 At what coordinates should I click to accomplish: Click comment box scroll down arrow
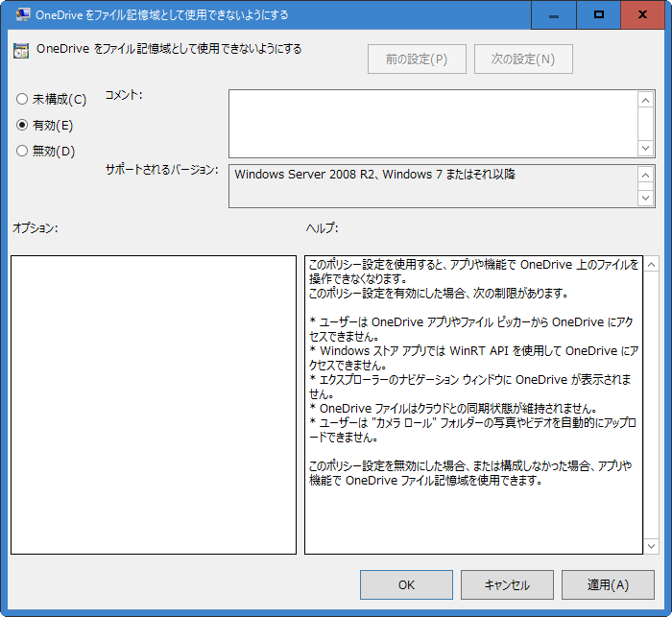click(x=645, y=148)
